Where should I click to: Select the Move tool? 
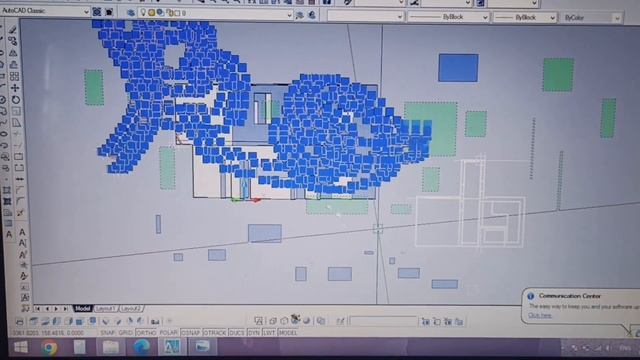coord(15,88)
